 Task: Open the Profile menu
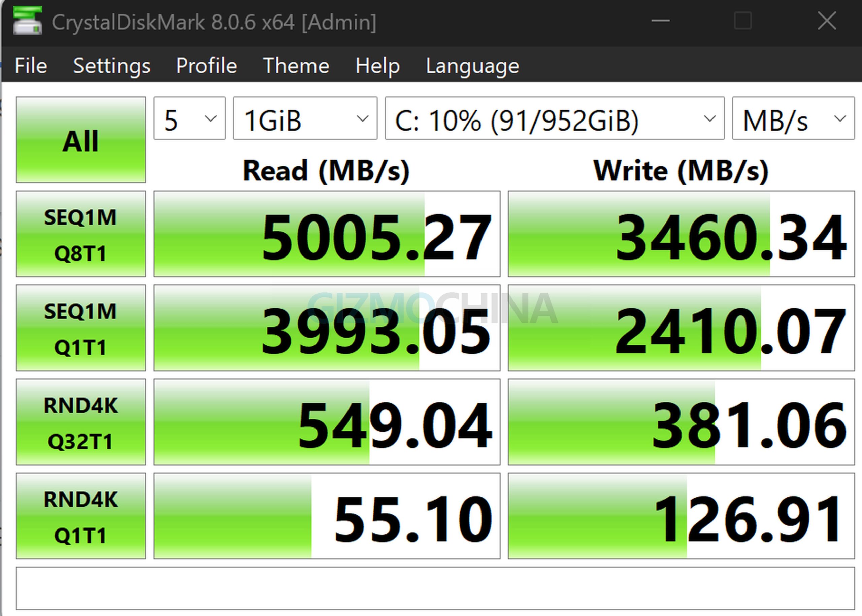206,66
